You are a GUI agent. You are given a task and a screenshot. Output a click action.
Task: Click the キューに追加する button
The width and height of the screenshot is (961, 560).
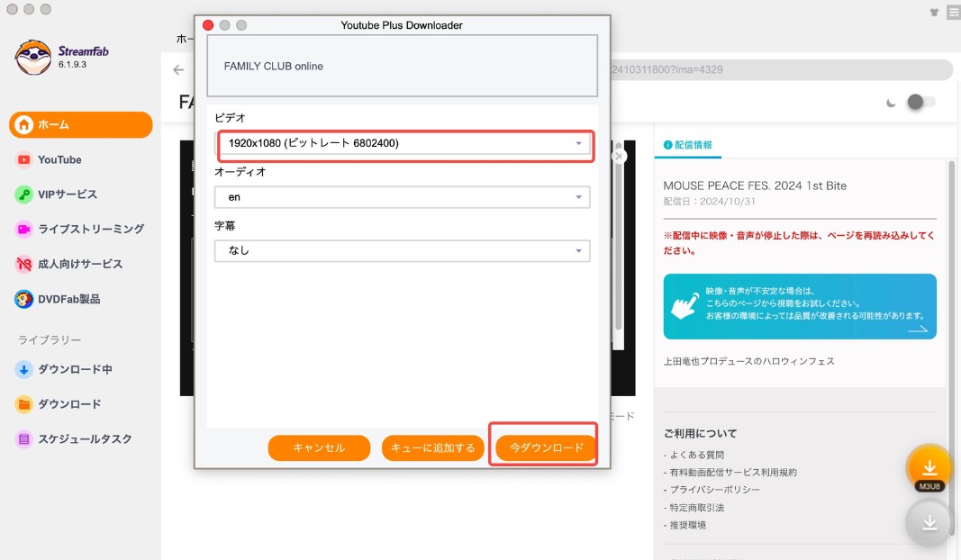tap(432, 447)
